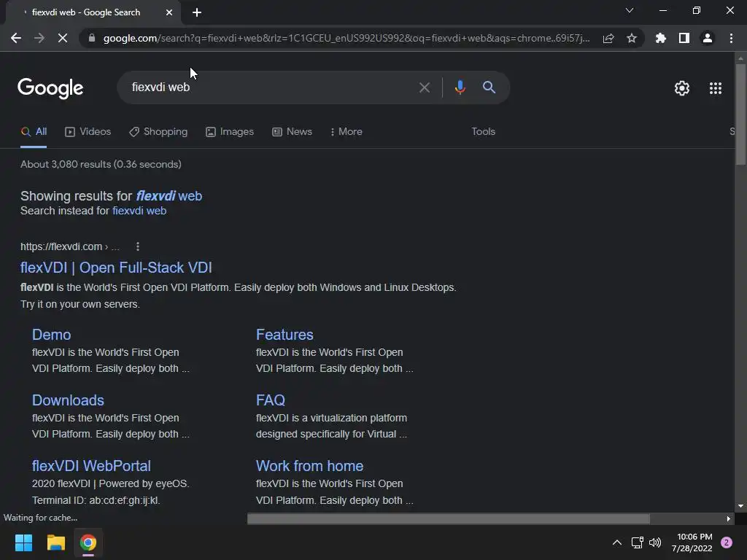Expand the More search categories
This screenshot has width=747, height=560.
click(x=347, y=132)
